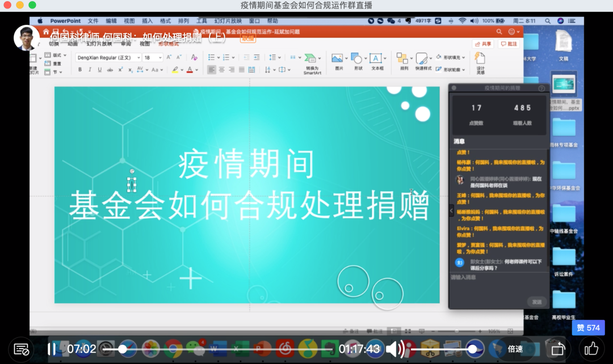Expand the DengXian Regular font dropdown
613x364 pixels.
136,58
